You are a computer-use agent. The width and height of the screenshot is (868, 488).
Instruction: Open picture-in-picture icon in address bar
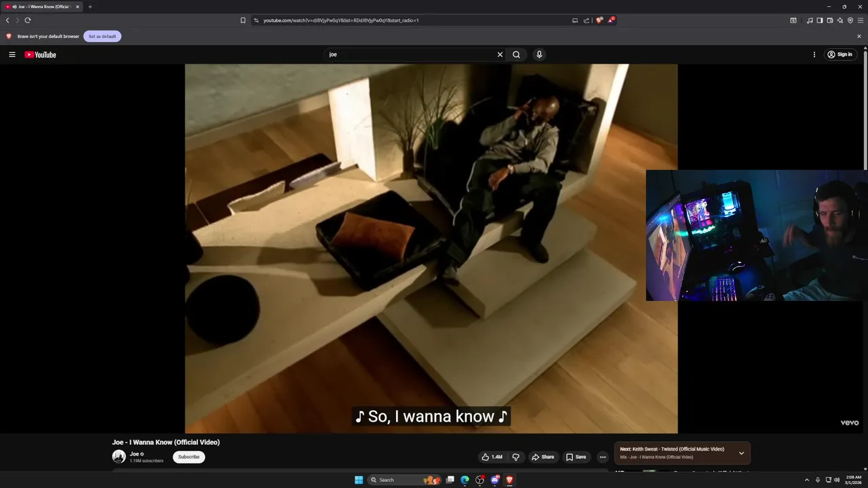pyautogui.click(x=575, y=20)
